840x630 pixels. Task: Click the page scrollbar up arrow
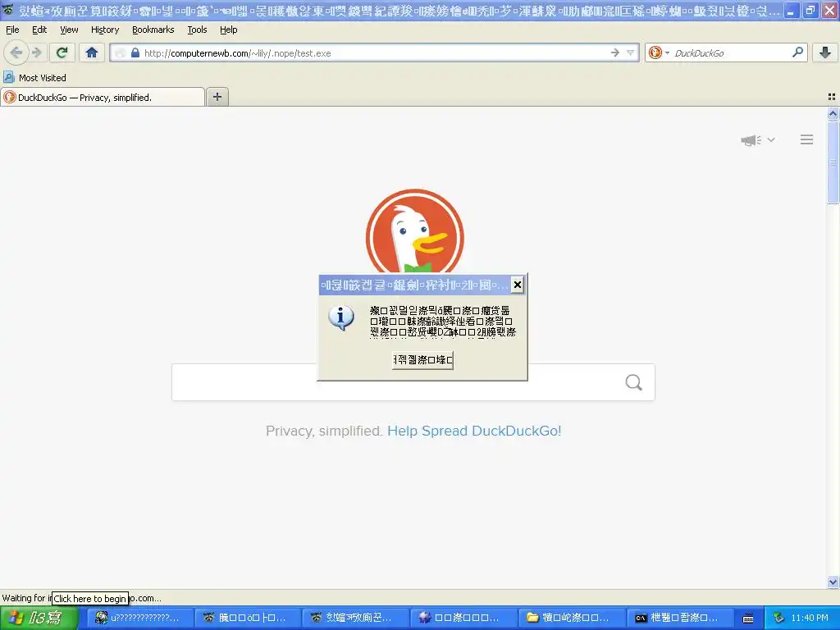point(833,113)
